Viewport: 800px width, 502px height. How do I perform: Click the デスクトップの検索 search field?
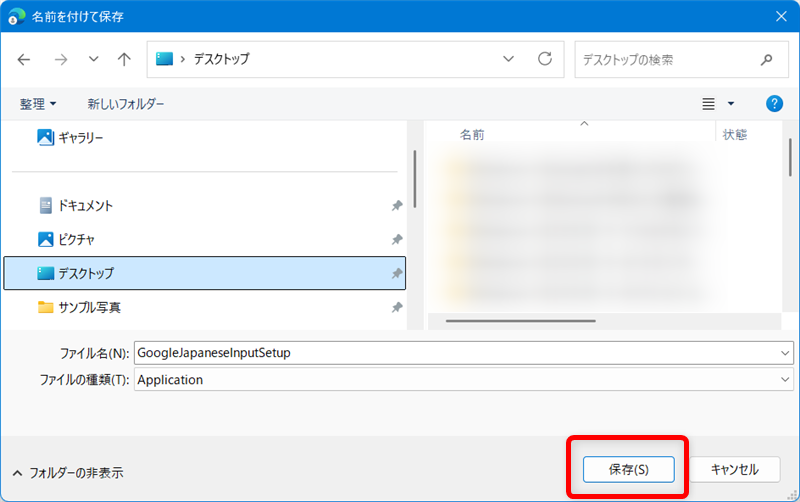pyautogui.click(x=682, y=60)
